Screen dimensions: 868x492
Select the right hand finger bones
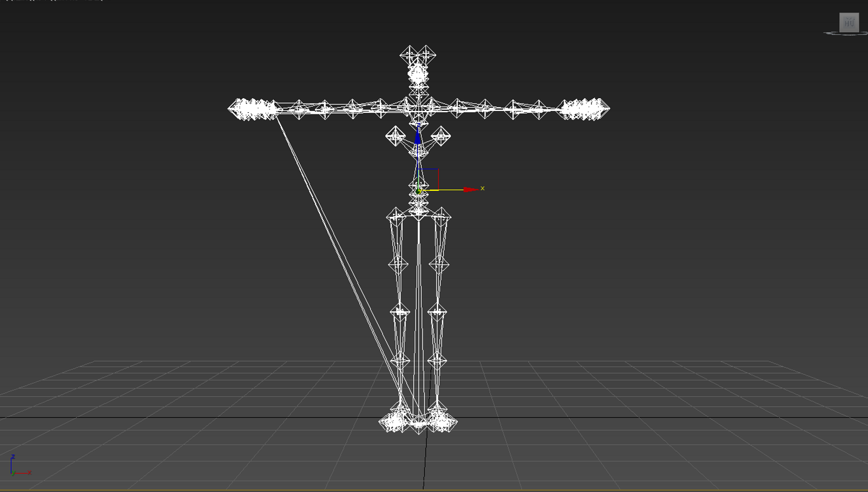[584, 109]
